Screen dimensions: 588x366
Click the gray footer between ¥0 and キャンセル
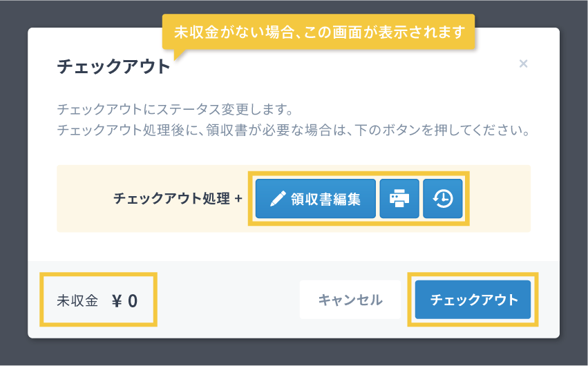click(x=228, y=300)
